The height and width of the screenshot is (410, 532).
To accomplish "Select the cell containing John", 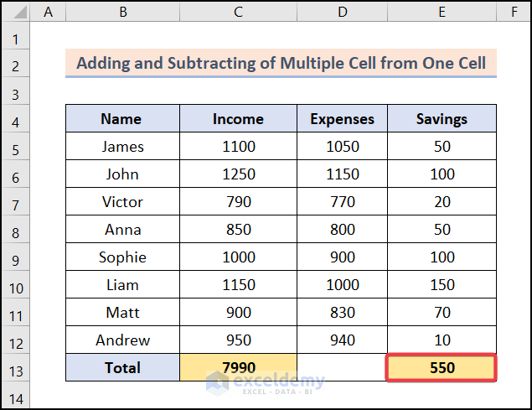I will point(122,174).
